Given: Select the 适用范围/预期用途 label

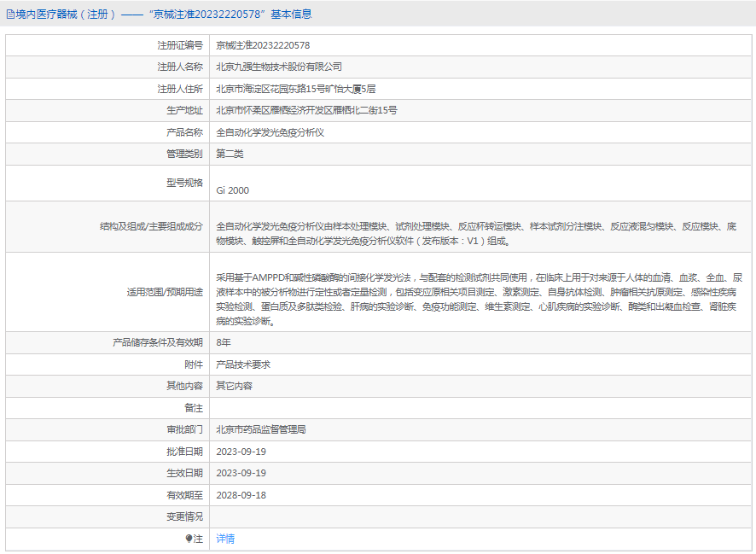Looking at the screenshot, I should click(x=165, y=292).
